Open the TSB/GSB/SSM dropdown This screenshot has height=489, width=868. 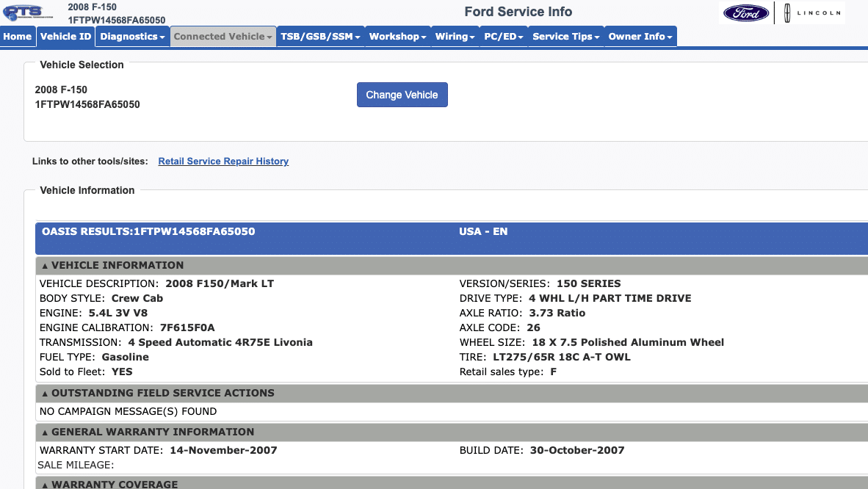point(320,36)
